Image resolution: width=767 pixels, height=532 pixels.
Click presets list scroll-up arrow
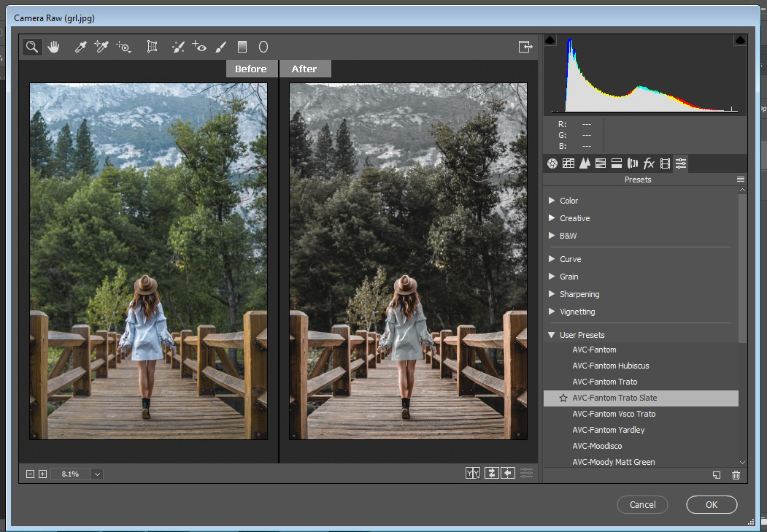pos(742,190)
